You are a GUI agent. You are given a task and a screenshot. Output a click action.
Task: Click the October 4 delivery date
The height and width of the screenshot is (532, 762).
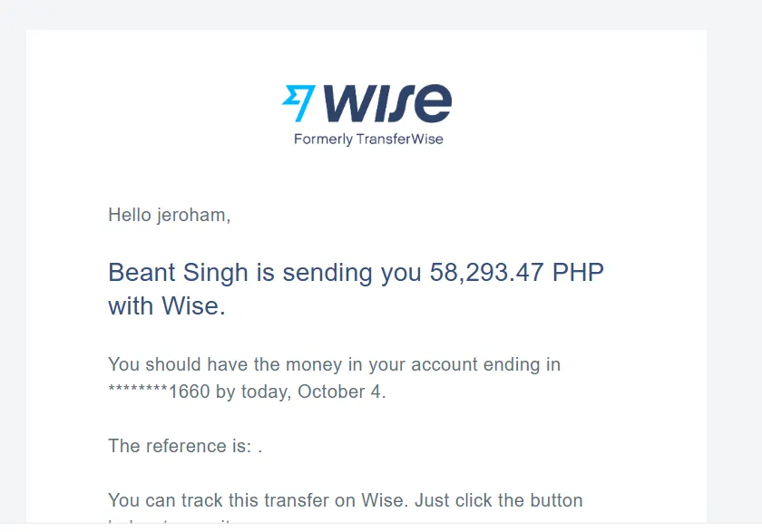click(x=342, y=392)
